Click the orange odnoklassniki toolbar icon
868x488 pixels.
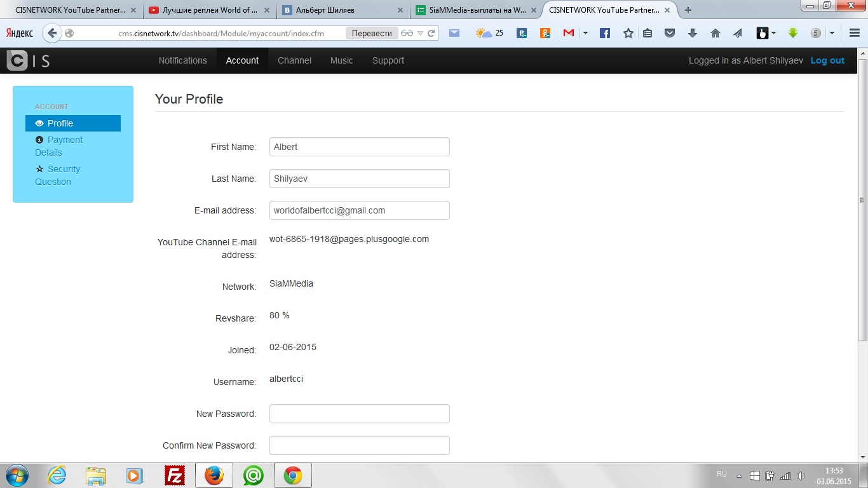pyautogui.click(x=545, y=33)
